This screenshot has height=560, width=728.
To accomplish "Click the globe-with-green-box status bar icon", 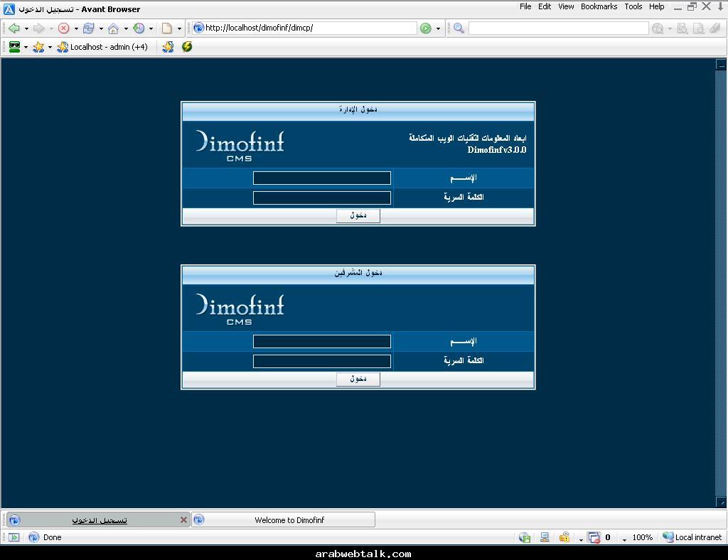I will click(x=525, y=537).
